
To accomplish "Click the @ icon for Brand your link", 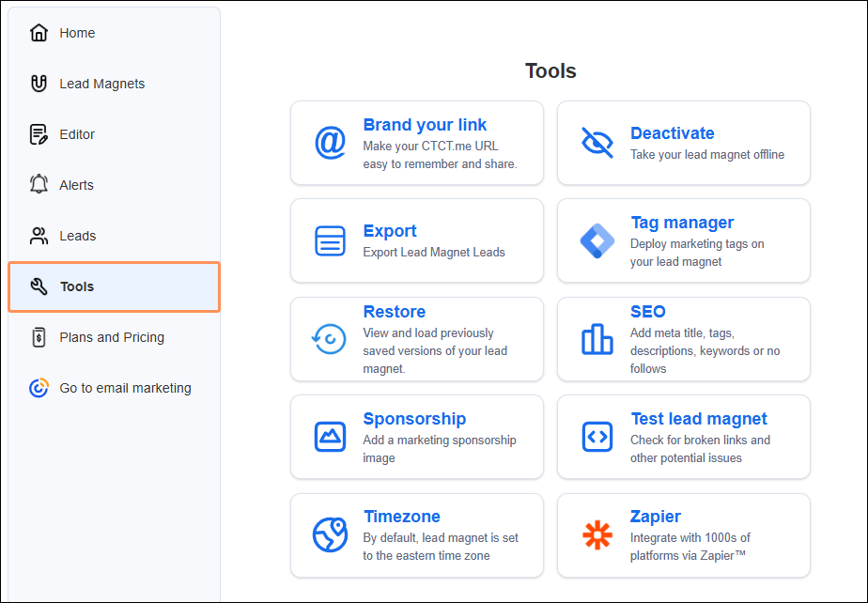I will click(330, 143).
